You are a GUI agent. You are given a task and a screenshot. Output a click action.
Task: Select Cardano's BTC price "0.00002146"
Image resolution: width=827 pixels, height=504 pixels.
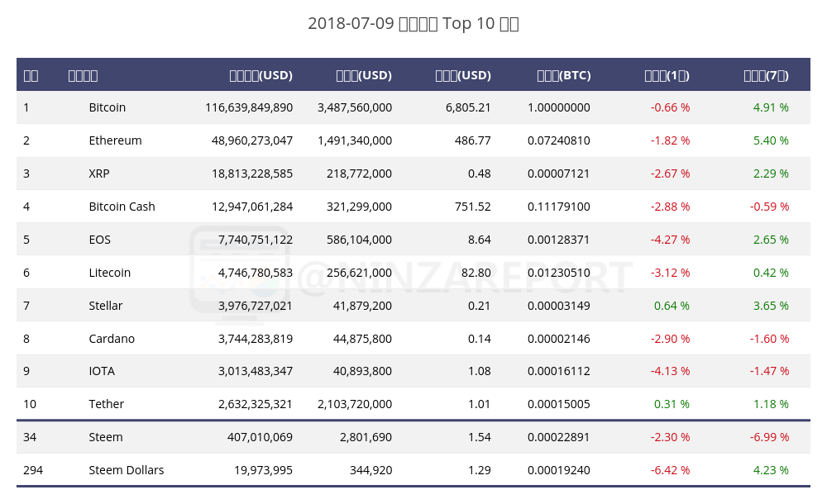(558, 339)
